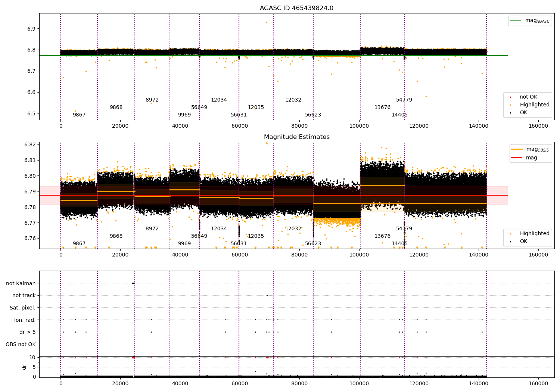Image resolution: width=560 pixels, height=392 pixels.
Task: Click the 6.6 y-axis tick in top plot
Action: pyautogui.click(x=32, y=93)
